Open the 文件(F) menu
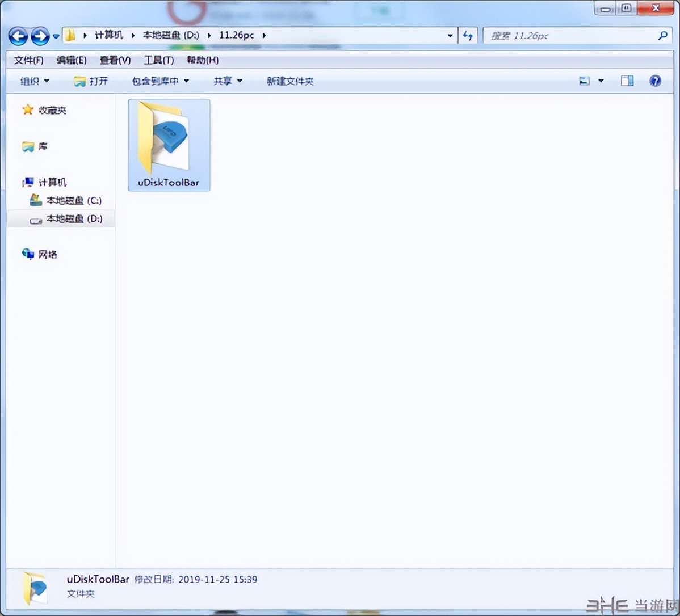The width and height of the screenshot is (680, 616). [28, 60]
